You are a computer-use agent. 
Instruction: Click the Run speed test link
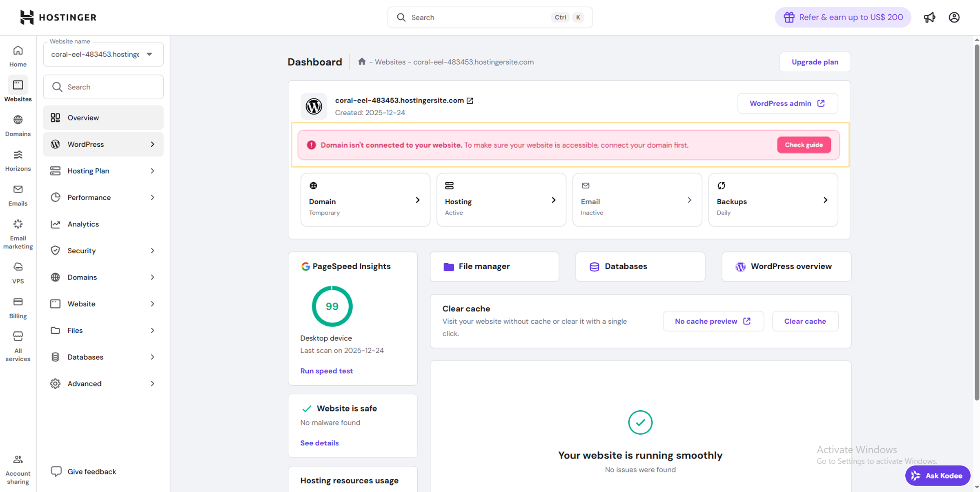coord(326,371)
